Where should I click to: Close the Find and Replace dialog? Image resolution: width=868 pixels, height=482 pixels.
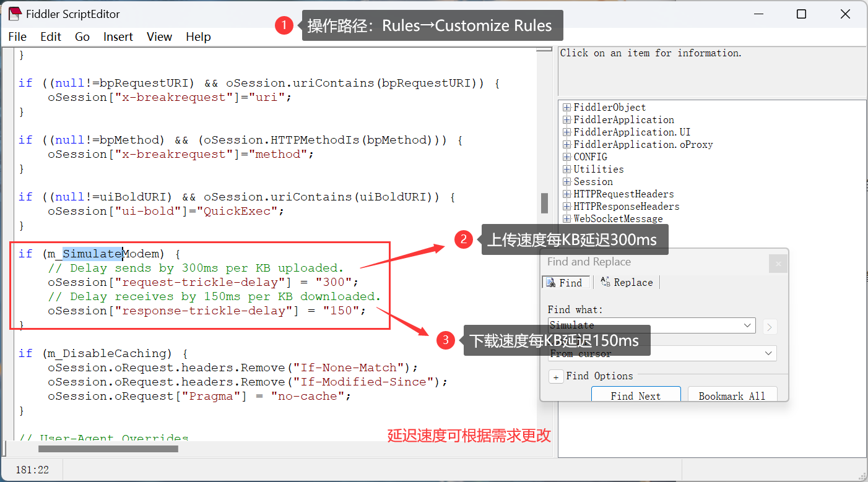(778, 264)
